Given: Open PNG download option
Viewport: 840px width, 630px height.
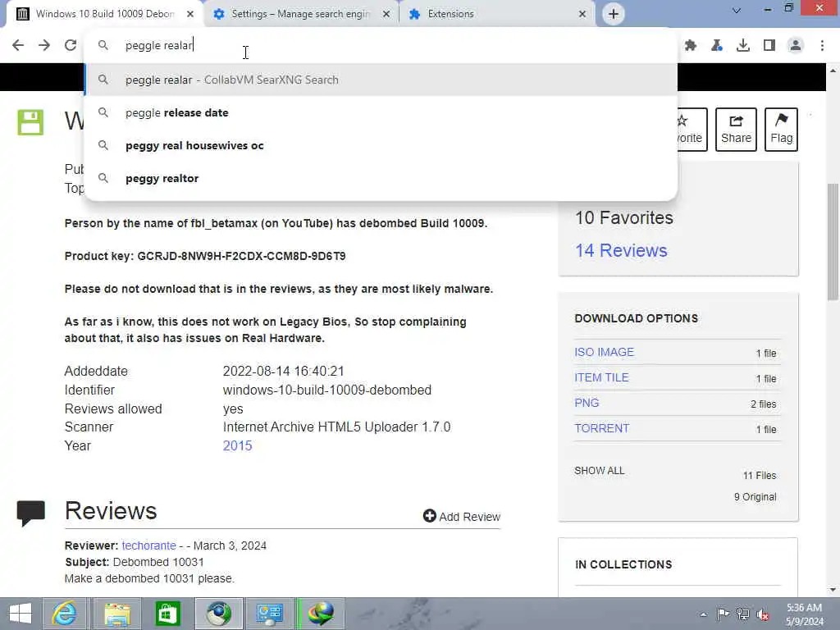Looking at the screenshot, I should point(587,403).
